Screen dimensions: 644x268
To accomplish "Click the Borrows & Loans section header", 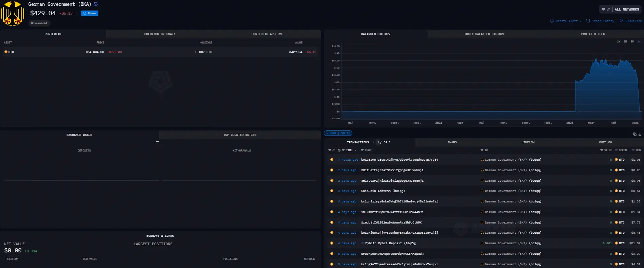I will 160,236.
